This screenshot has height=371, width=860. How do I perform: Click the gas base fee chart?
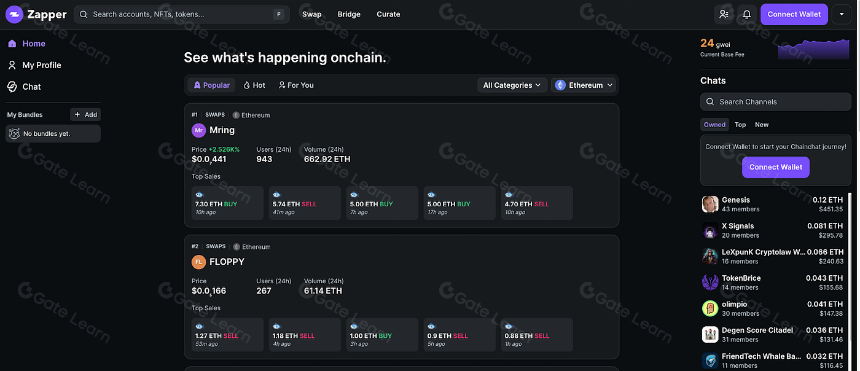pyautogui.click(x=813, y=49)
